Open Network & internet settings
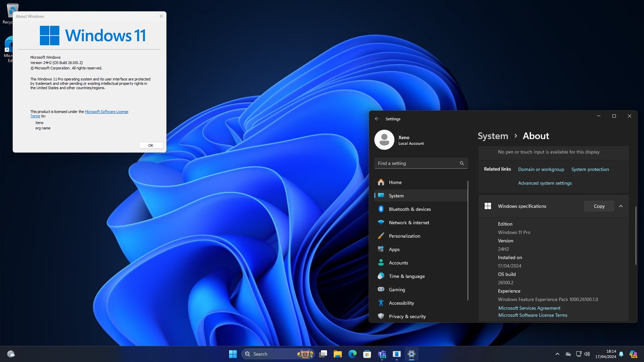The image size is (644, 362). [x=409, y=223]
